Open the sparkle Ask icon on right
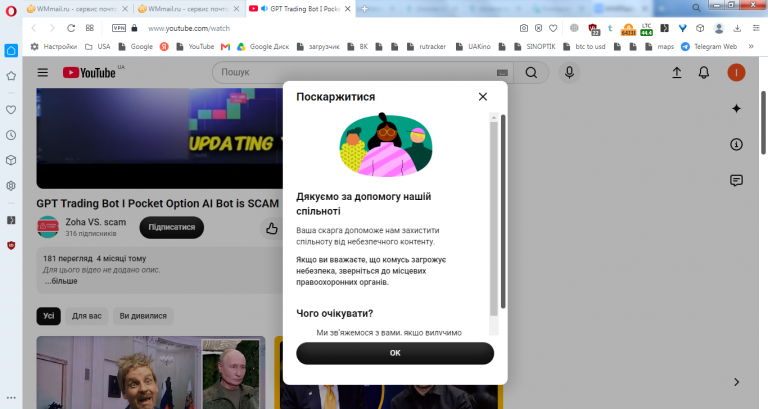The width and height of the screenshot is (768, 409). coord(736,109)
